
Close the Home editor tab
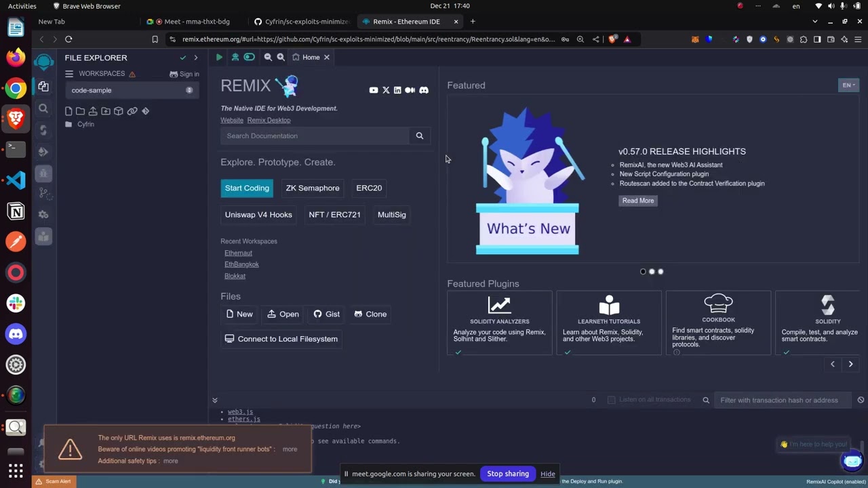click(x=326, y=58)
